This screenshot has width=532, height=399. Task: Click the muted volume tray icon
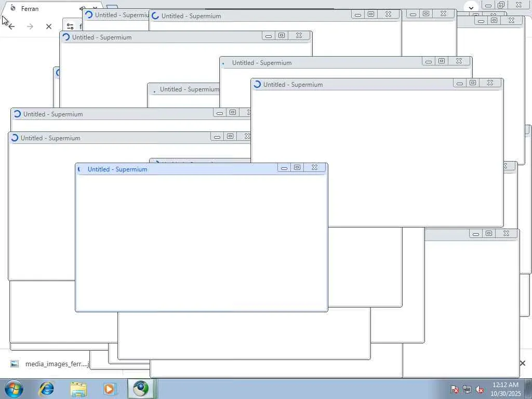(480, 390)
